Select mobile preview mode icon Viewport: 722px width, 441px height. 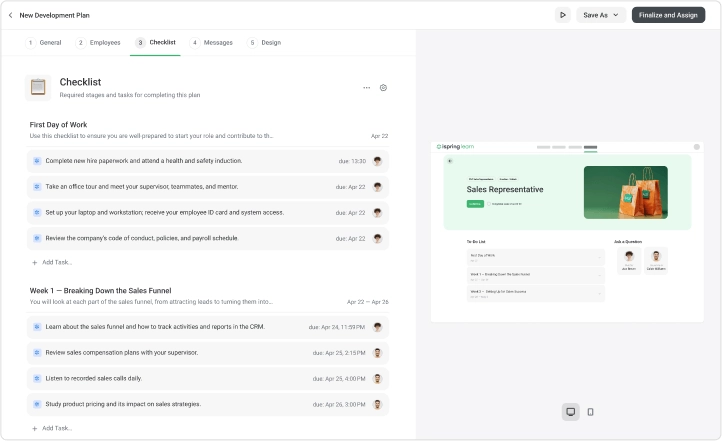tap(590, 412)
